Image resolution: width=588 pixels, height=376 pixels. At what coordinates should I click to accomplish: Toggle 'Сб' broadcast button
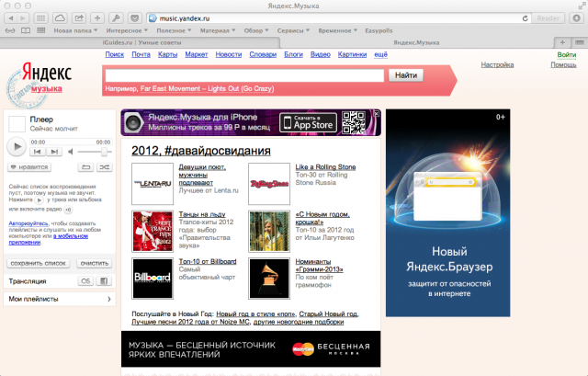click(85, 281)
